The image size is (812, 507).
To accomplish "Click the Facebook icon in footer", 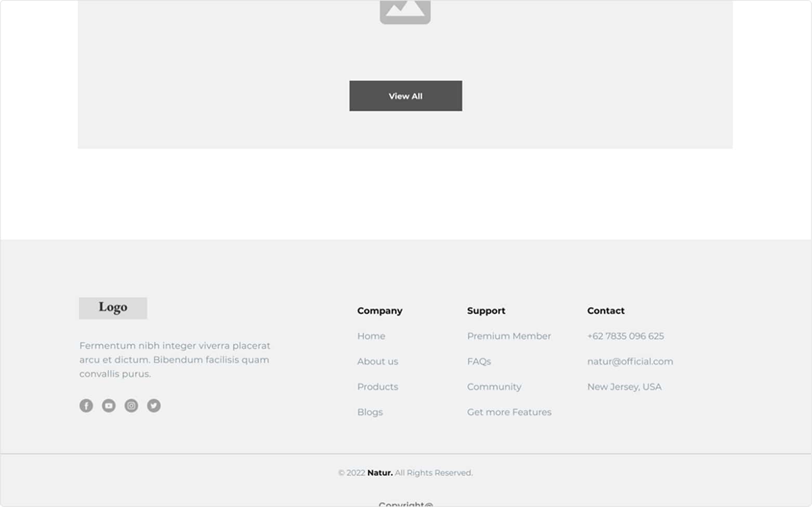I will 86,406.
